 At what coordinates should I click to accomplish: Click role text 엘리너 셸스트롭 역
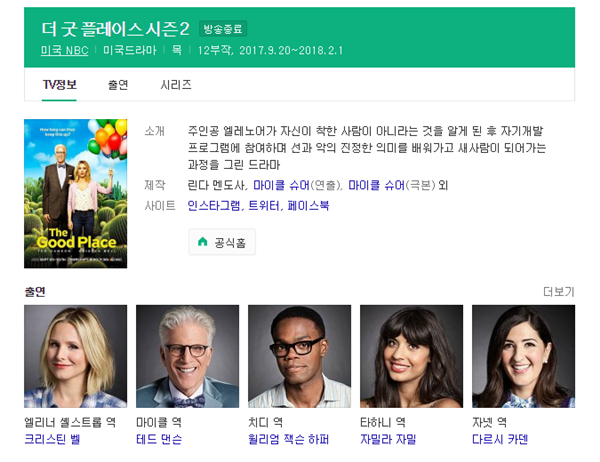(x=70, y=422)
